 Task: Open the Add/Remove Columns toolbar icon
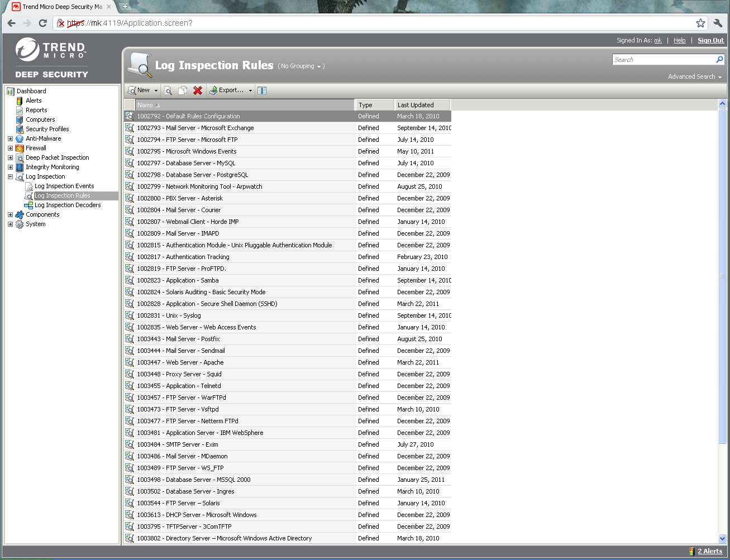tap(262, 90)
